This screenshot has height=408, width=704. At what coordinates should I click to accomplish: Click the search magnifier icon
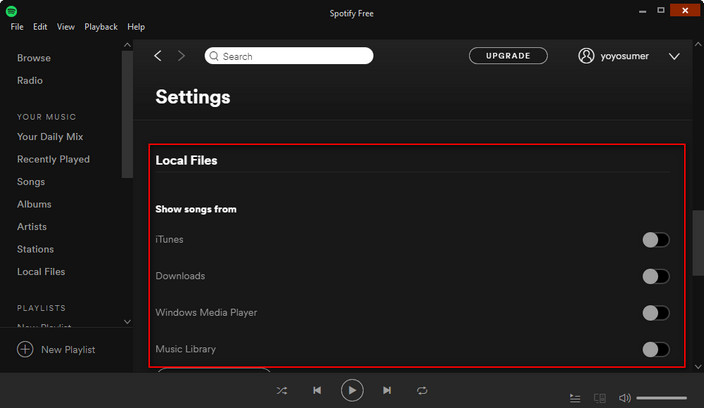214,56
